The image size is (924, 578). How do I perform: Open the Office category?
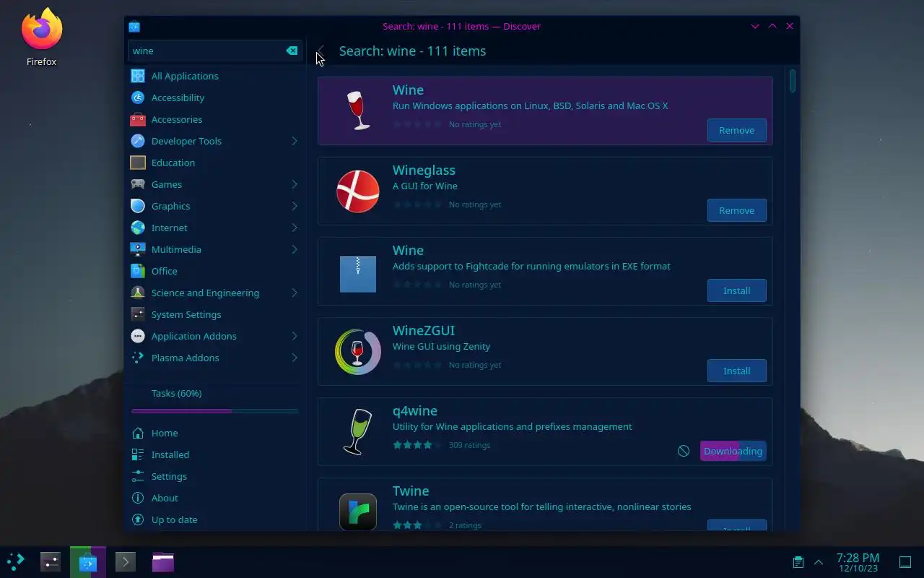(214, 271)
